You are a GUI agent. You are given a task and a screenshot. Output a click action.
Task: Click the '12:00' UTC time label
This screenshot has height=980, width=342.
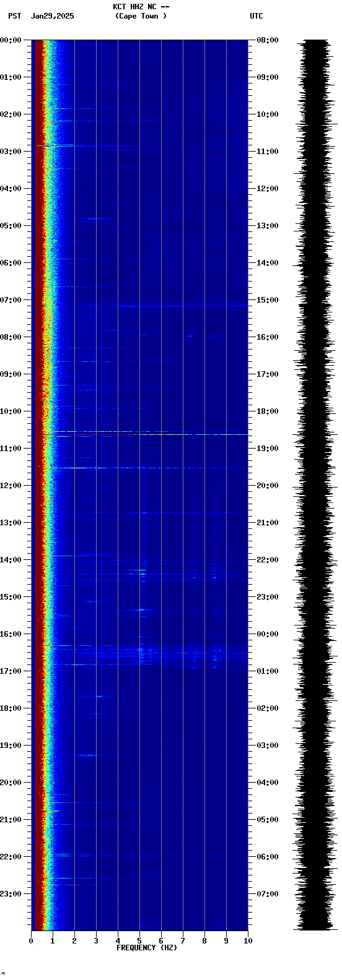268,189
